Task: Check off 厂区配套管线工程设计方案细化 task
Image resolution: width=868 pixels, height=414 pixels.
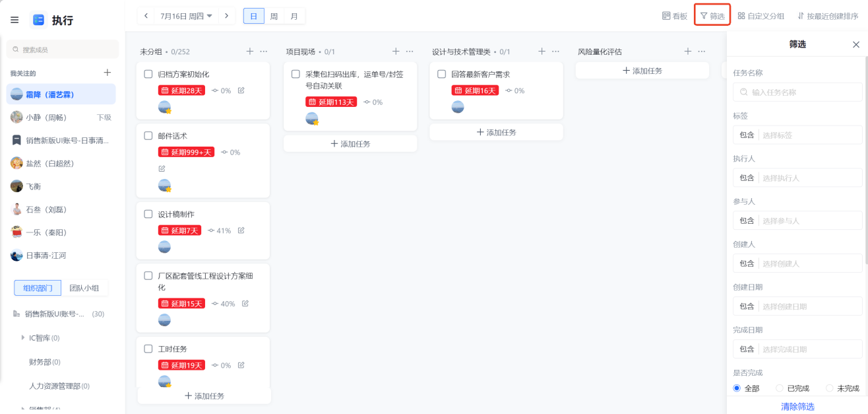Action: tap(148, 275)
